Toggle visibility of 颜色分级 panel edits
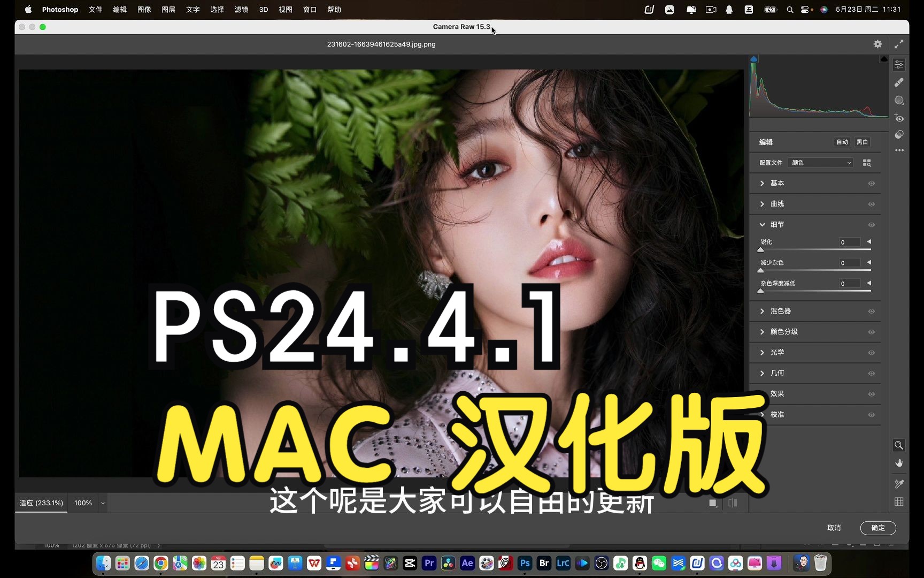Viewport: 924px width, 578px height. [x=871, y=332]
